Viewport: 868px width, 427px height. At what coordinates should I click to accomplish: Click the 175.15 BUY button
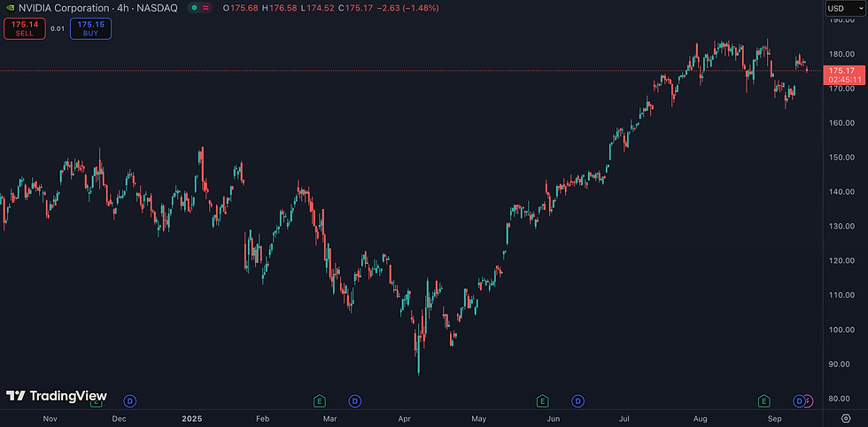point(90,28)
